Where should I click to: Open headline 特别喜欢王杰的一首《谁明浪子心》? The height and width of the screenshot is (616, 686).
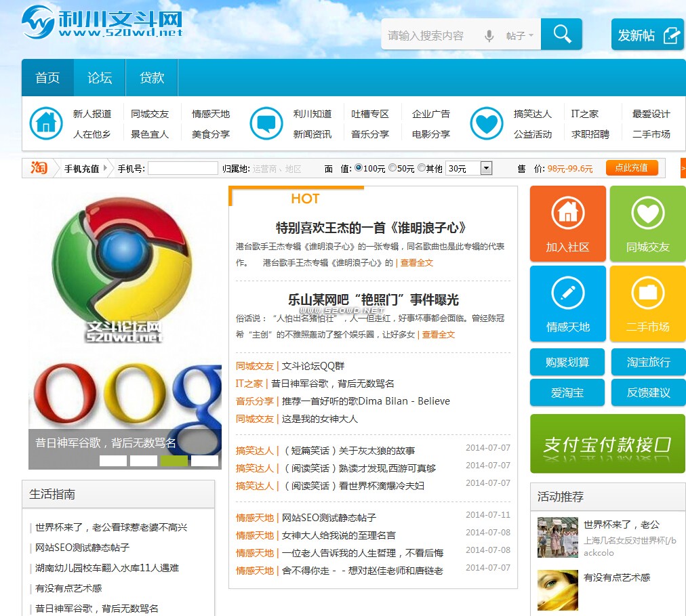(371, 228)
